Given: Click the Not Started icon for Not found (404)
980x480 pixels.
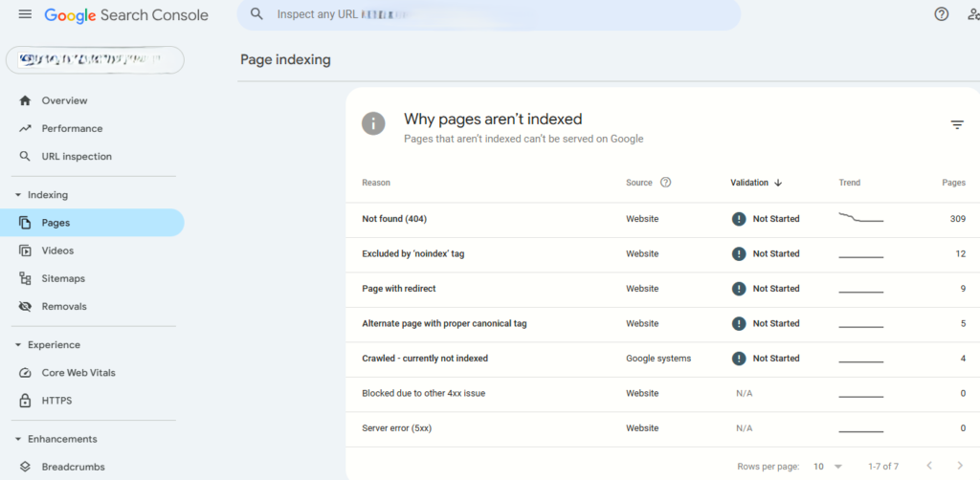Looking at the screenshot, I should pos(739,219).
